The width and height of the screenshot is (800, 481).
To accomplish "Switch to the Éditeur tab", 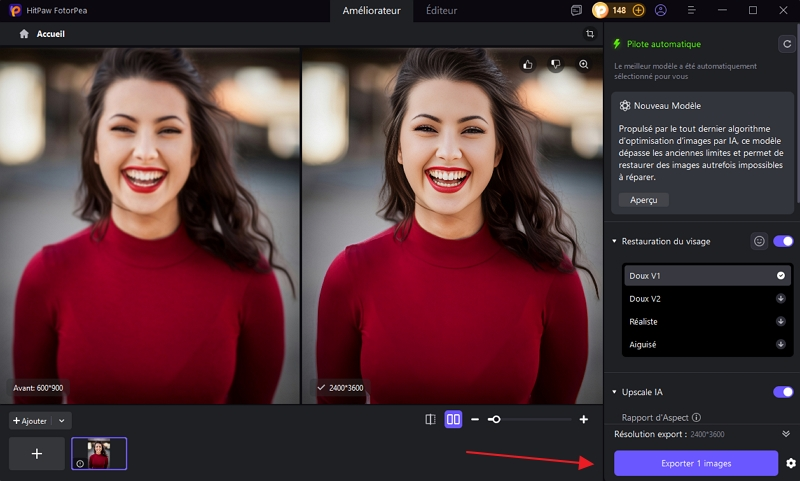I will click(442, 10).
